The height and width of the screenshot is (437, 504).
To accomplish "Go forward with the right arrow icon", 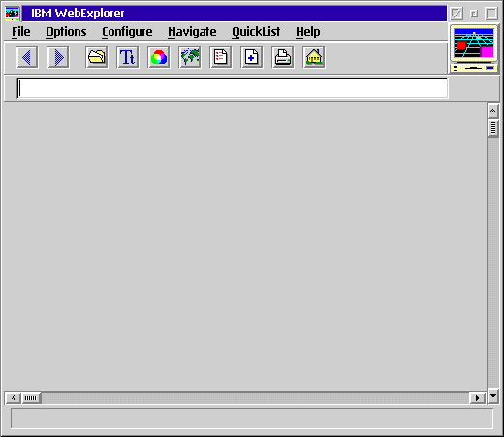I will click(x=58, y=57).
